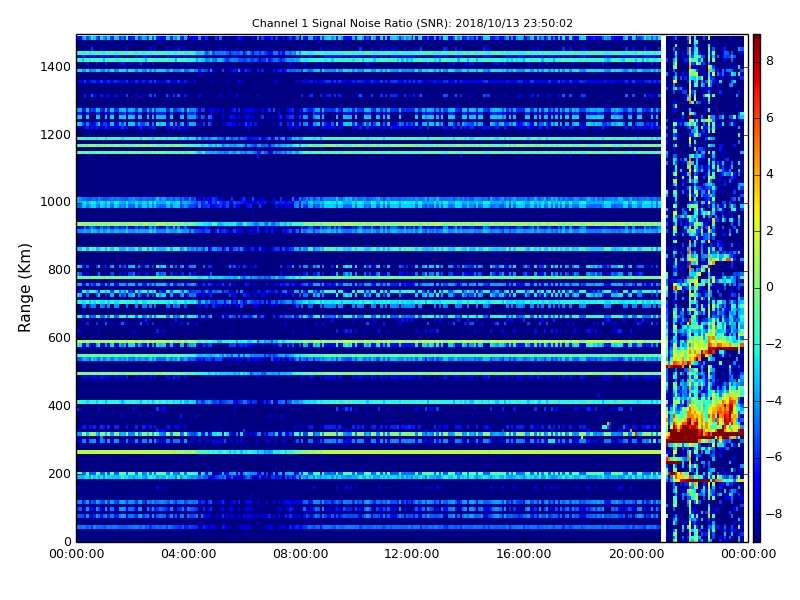Click the white data gap stripe after 20:00:00
The width and height of the screenshot is (800, 600).
(664, 288)
